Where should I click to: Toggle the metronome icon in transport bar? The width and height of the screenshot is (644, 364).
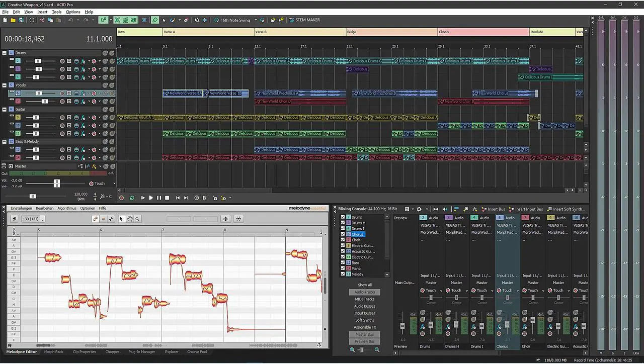(215, 198)
